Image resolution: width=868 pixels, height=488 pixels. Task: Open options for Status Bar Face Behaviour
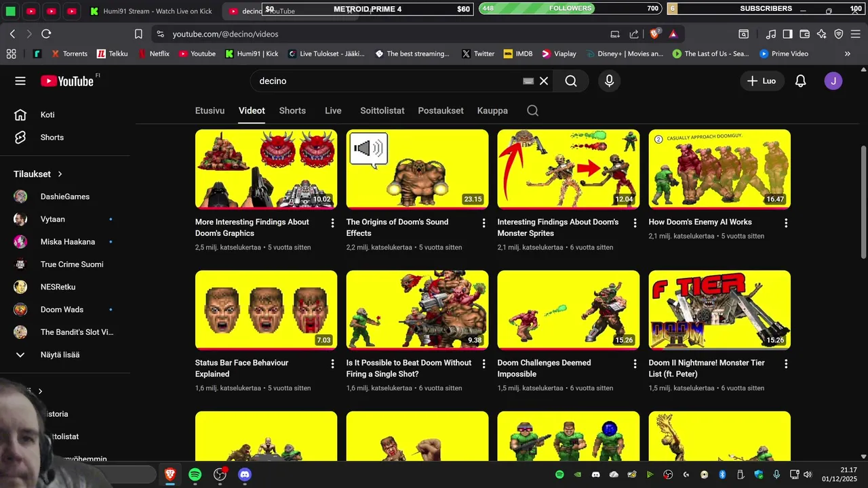pyautogui.click(x=332, y=364)
